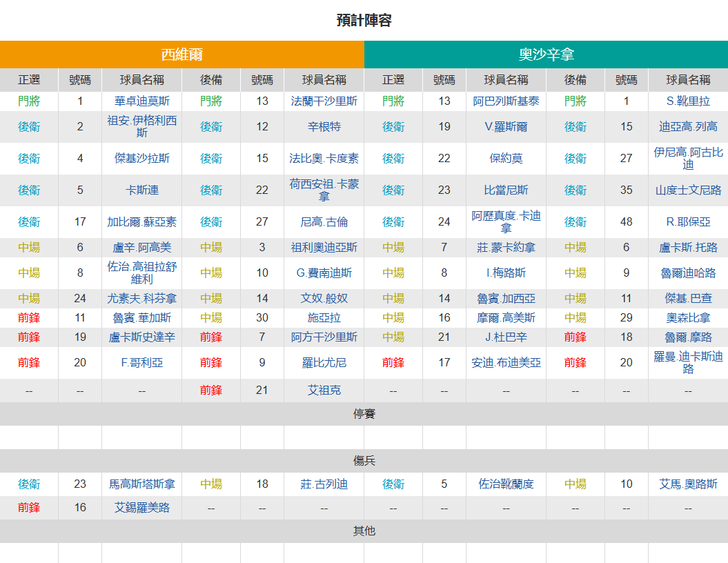
Task: Click on V.羅斯爾
Action: [506, 127]
